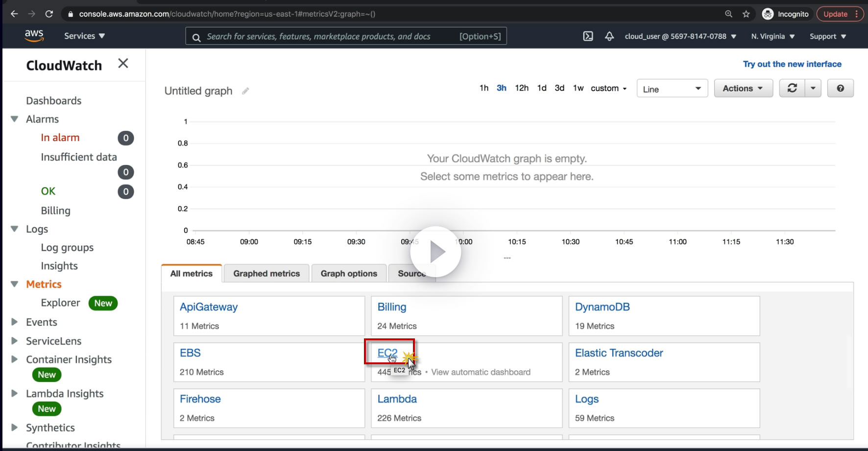Refresh the graph with circular arrows button

tap(792, 88)
